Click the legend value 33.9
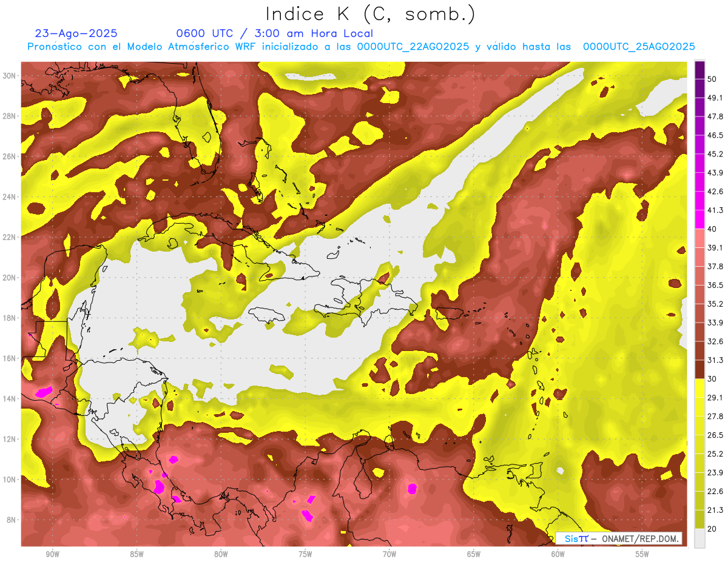Screen dimensions: 728x562 [715, 323]
